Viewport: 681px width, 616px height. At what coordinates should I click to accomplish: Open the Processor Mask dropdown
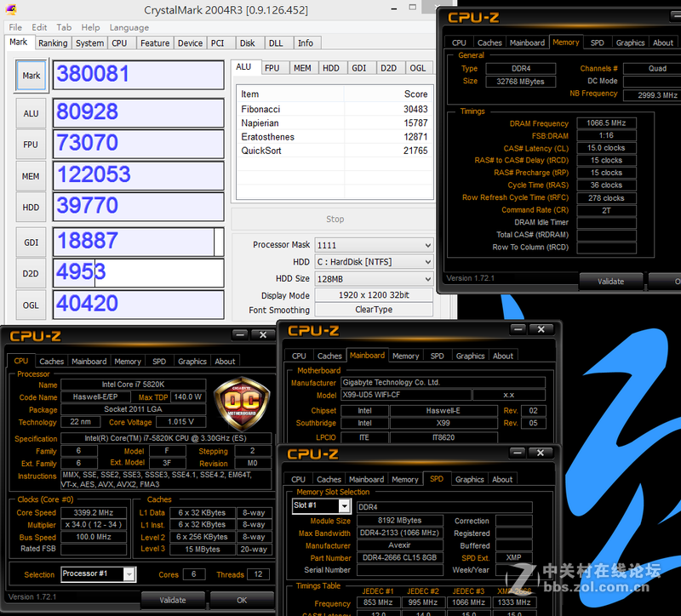pos(373,244)
